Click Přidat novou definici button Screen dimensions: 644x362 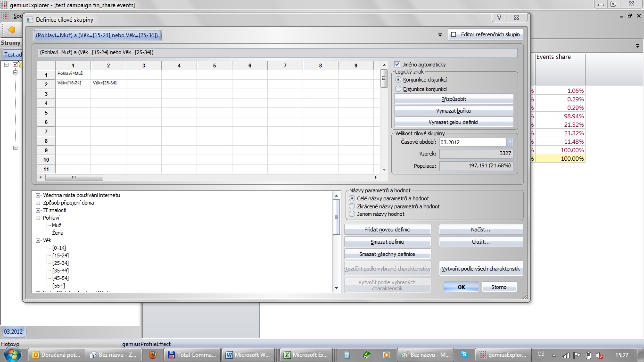[388, 230]
